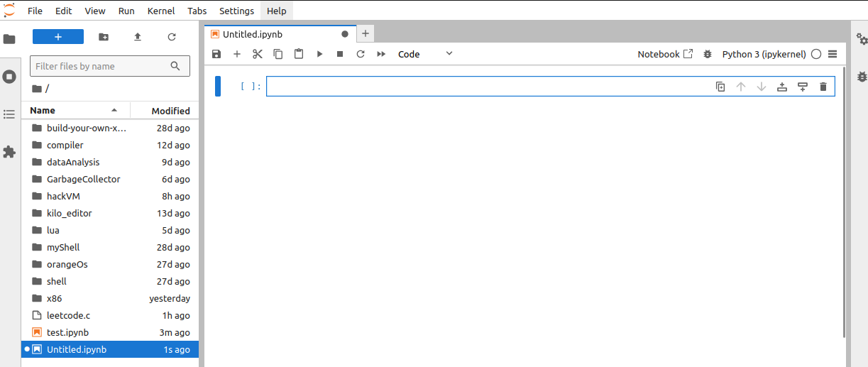Image resolution: width=868 pixels, height=367 pixels.
Task: Select the kilo_editor folder
Action: coord(110,214)
